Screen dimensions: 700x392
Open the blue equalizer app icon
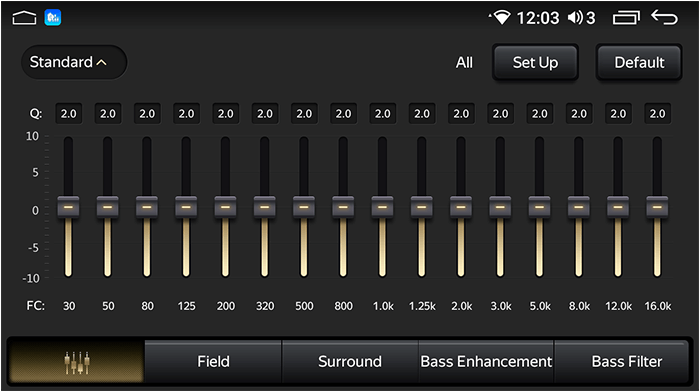coord(53,17)
